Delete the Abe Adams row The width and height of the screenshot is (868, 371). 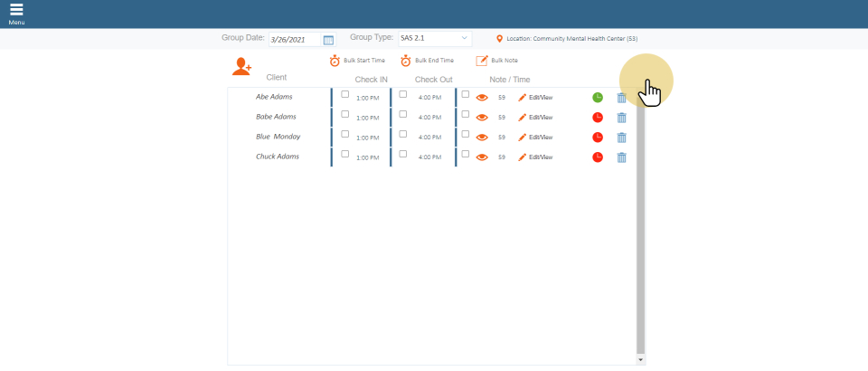[621, 98]
